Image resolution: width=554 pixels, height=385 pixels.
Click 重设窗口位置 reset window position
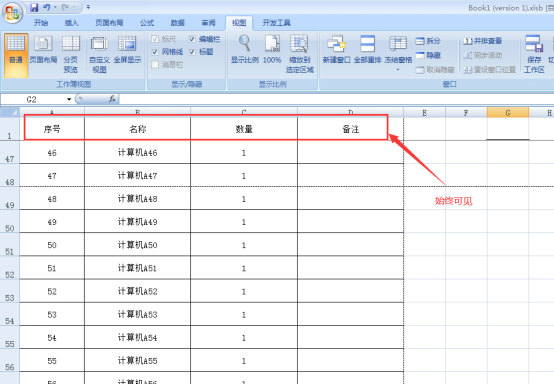pos(489,70)
